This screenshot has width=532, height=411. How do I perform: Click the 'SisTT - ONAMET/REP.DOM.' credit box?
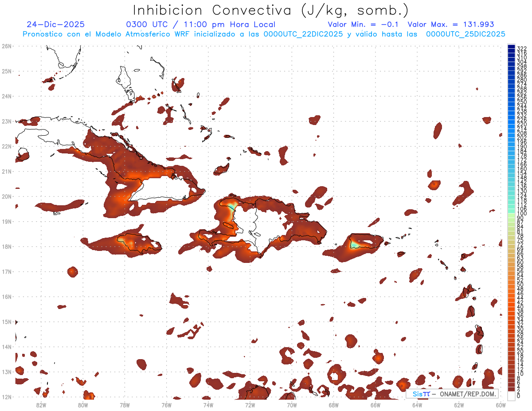point(452,394)
